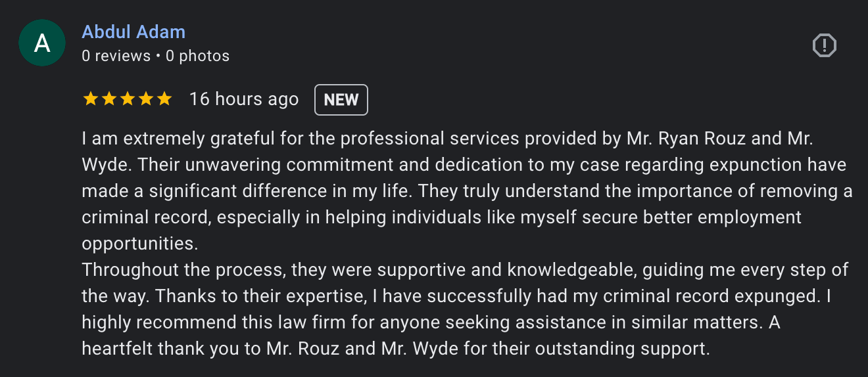868x377 pixels.
Task: Select the third rating star
Action: 127,99
